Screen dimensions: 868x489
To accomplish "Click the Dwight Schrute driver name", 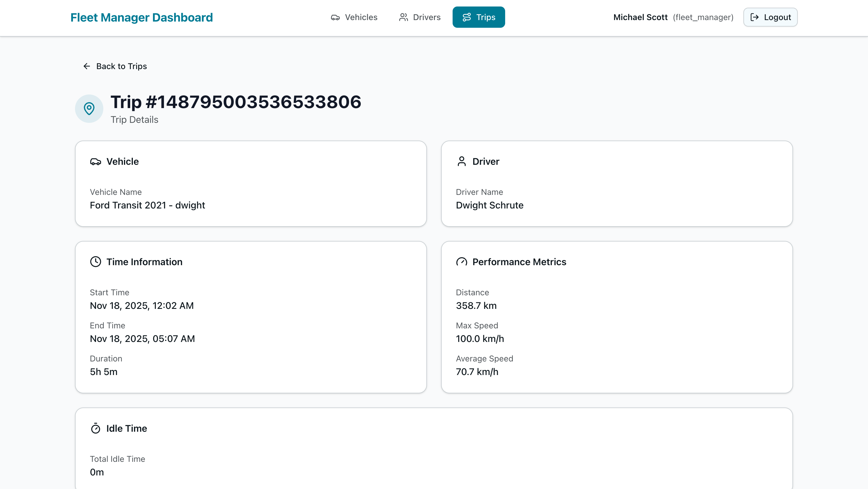I will point(489,205).
